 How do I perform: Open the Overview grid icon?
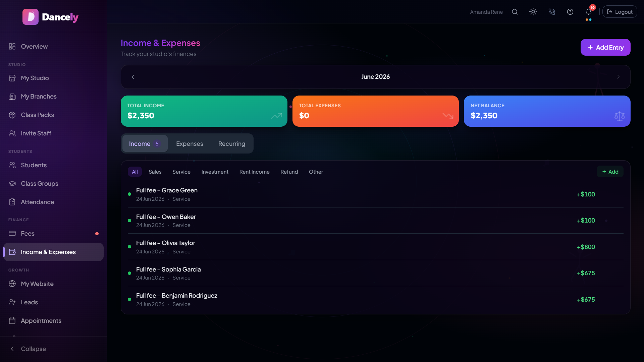click(x=12, y=46)
